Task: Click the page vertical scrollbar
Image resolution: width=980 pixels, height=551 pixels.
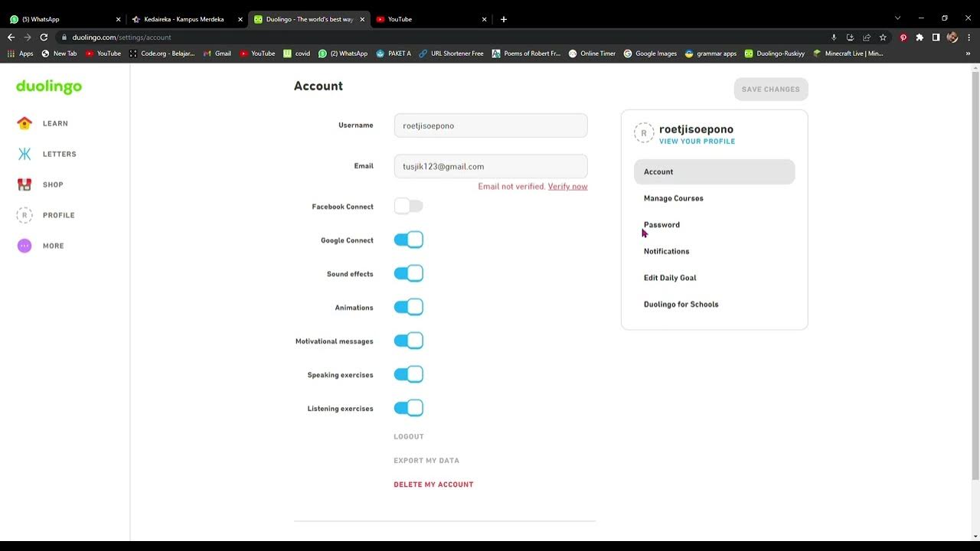Action: point(975,275)
